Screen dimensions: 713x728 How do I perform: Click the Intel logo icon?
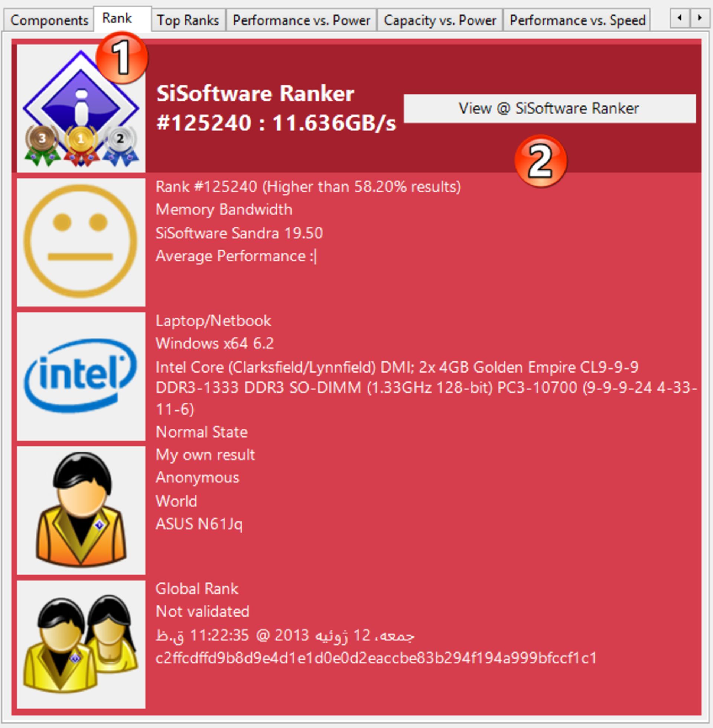[81, 376]
